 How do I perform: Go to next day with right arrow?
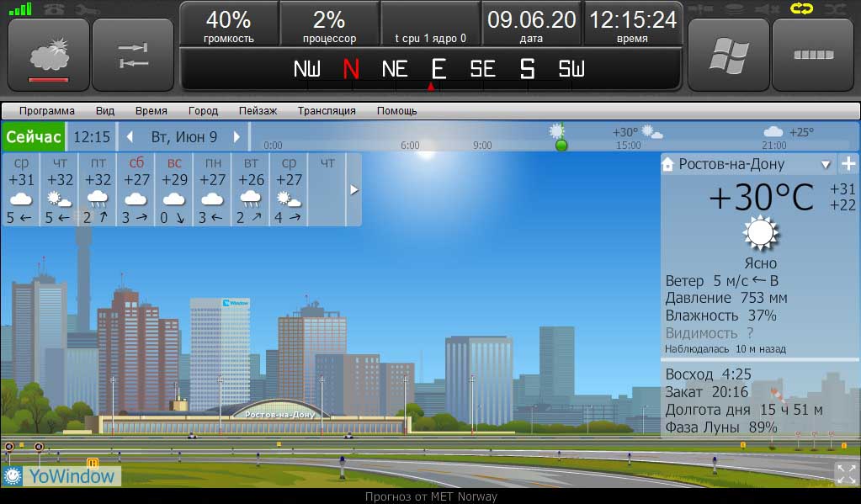click(237, 136)
